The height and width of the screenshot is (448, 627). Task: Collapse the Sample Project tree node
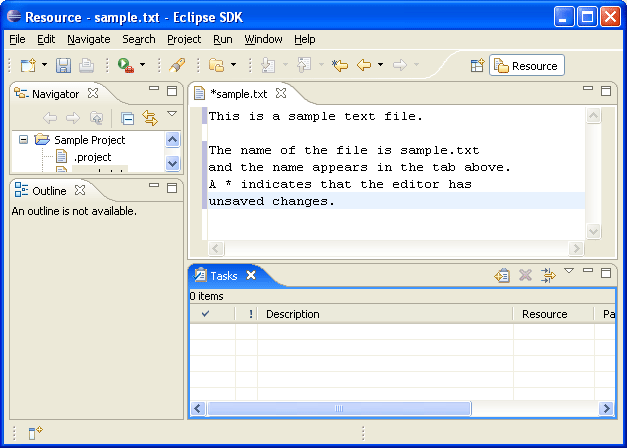[x=24, y=140]
